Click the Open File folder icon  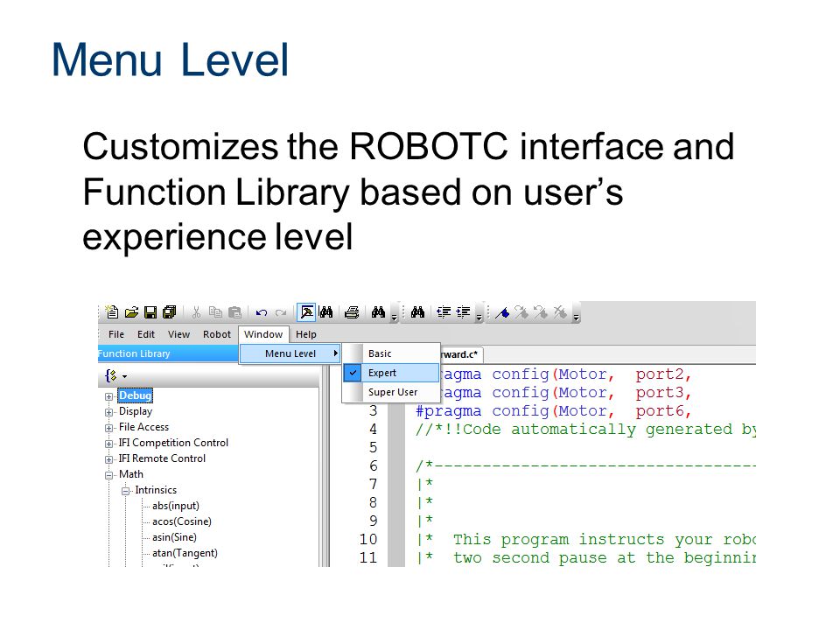[132, 312]
